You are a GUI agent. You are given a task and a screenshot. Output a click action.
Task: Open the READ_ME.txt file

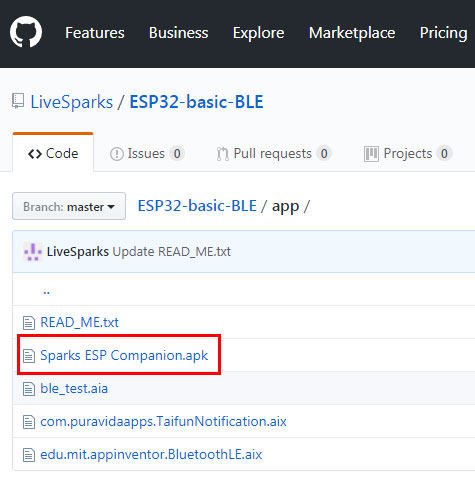[x=79, y=322]
